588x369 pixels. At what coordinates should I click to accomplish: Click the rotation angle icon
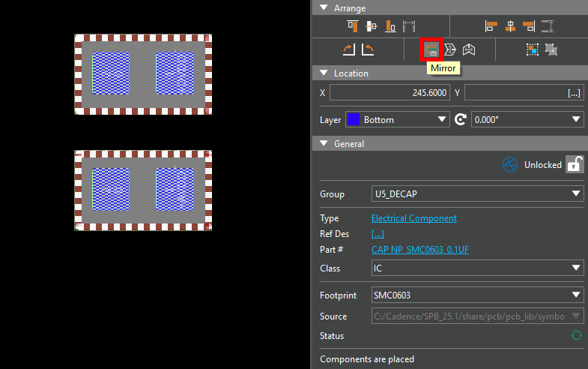click(461, 120)
